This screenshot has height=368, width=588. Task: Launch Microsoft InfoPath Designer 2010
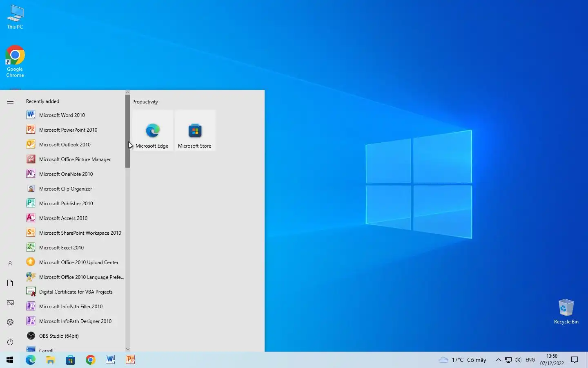tap(74, 321)
